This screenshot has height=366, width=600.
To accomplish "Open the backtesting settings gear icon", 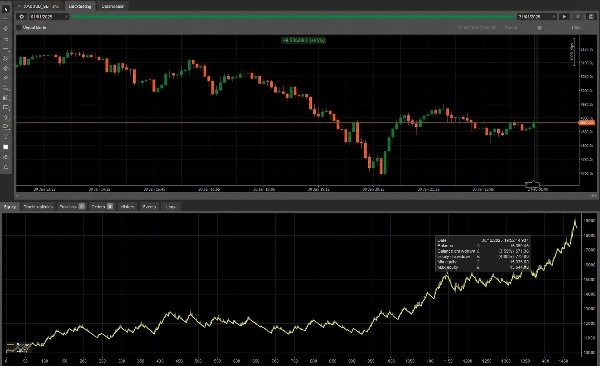I will pyautogui.click(x=21, y=16).
